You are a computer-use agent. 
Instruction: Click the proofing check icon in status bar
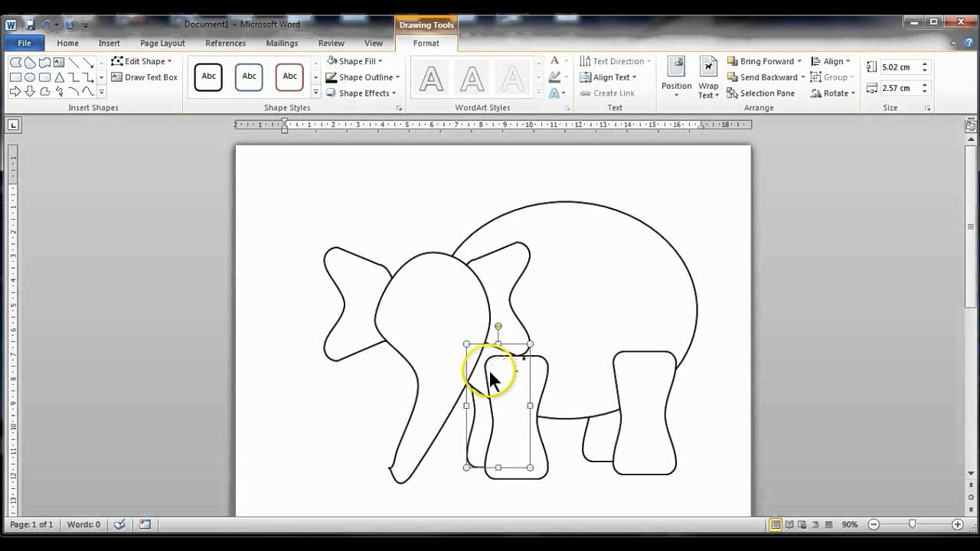pyautogui.click(x=119, y=525)
